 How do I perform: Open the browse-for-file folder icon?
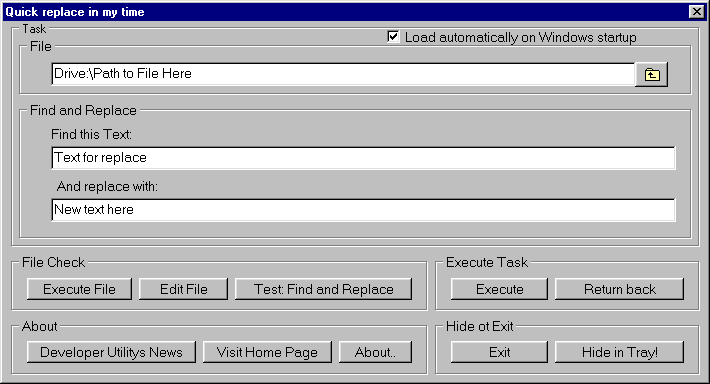[651, 74]
